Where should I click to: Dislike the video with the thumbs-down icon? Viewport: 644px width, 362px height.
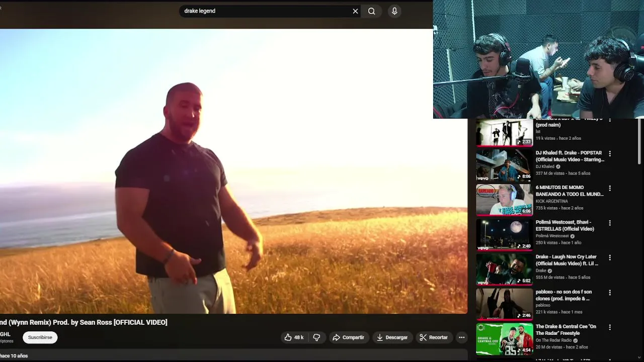coord(316,337)
